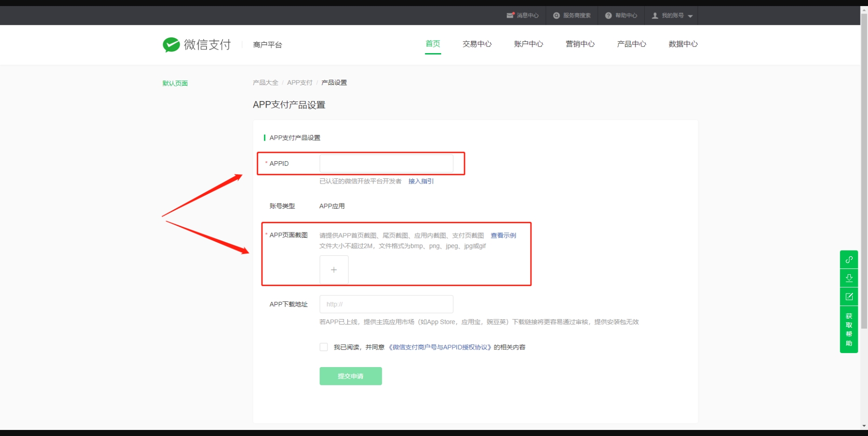Screen dimensions: 868x436
Task: Click the 服务商搜索 search icon
Action: point(556,15)
